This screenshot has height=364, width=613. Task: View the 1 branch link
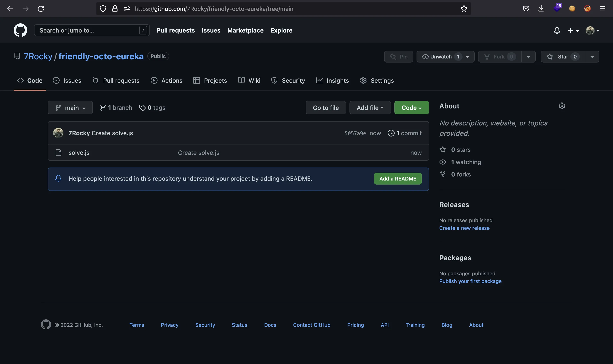click(x=116, y=108)
